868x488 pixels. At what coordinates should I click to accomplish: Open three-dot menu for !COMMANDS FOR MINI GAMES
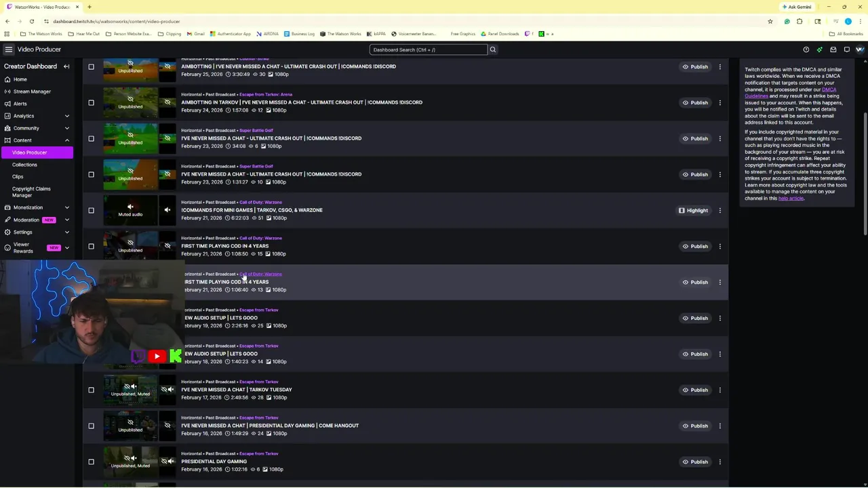click(x=720, y=210)
